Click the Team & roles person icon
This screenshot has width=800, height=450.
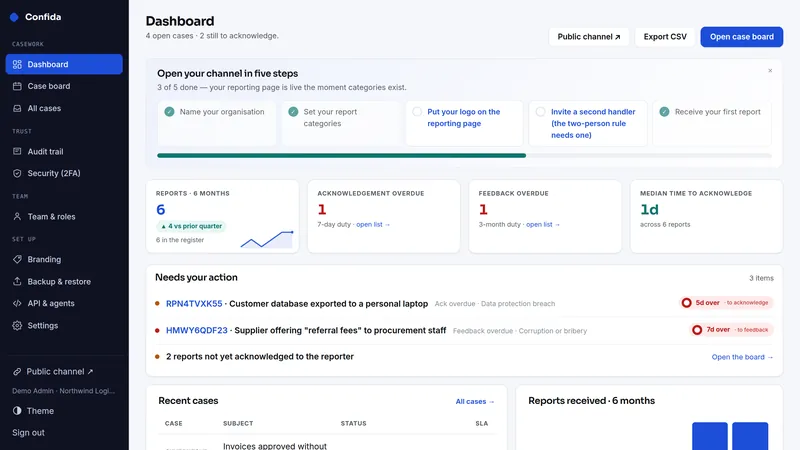(x=17, y=216)
